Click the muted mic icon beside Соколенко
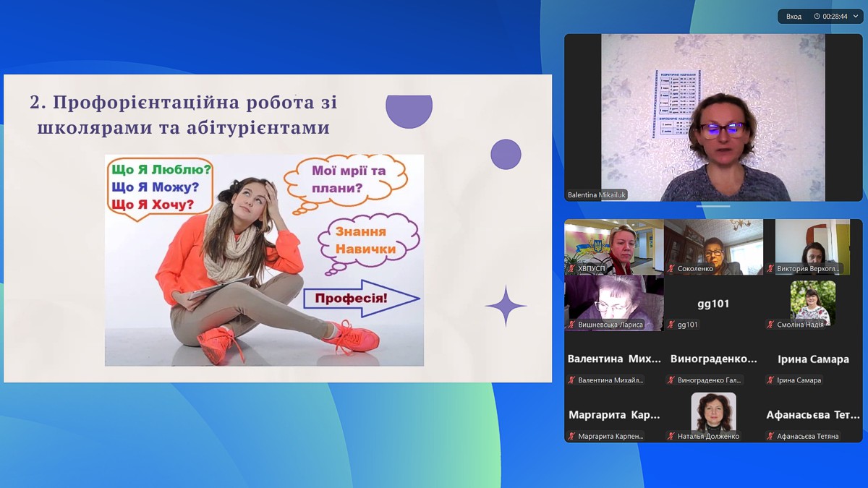This screenshot has width=868, height=488. 671,269
